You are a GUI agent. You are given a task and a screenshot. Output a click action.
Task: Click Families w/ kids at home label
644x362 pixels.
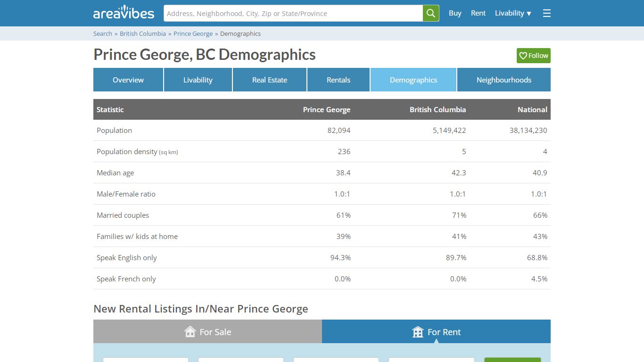[137, 236]
